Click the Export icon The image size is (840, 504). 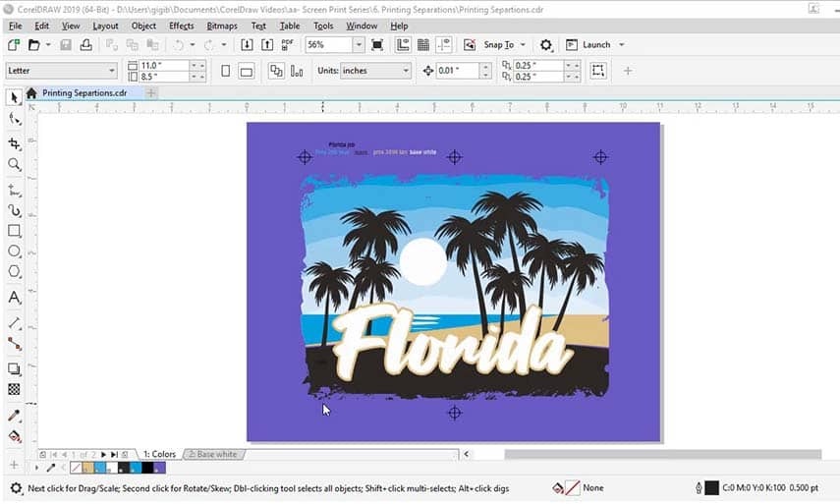click(x=267, y=45)
